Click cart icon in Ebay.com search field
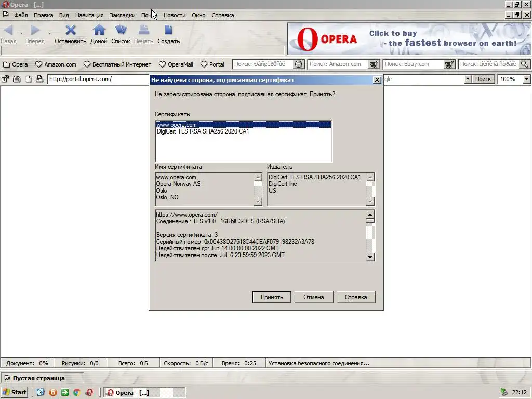This screenshot has height=399, width=532. (449, 64)
